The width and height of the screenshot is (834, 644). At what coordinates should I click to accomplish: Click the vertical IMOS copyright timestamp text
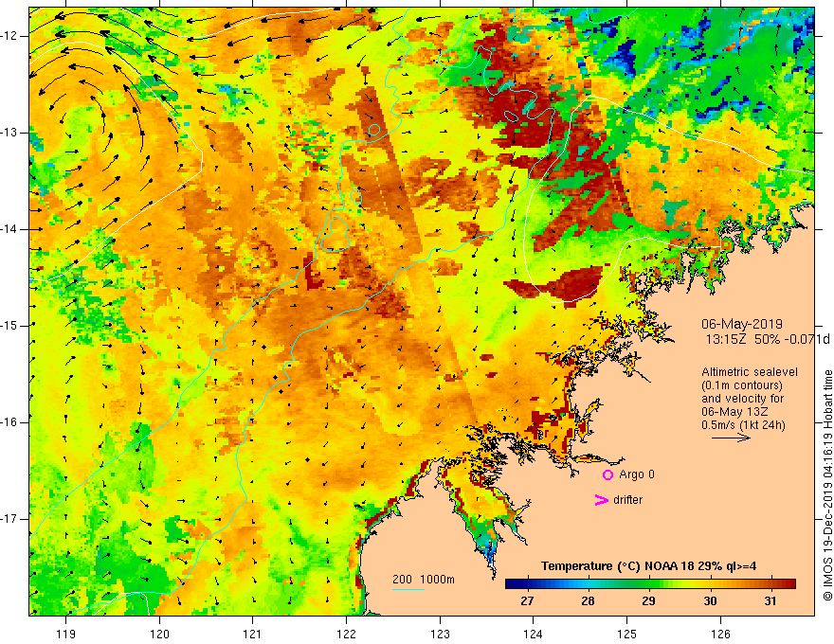(827, 485)
